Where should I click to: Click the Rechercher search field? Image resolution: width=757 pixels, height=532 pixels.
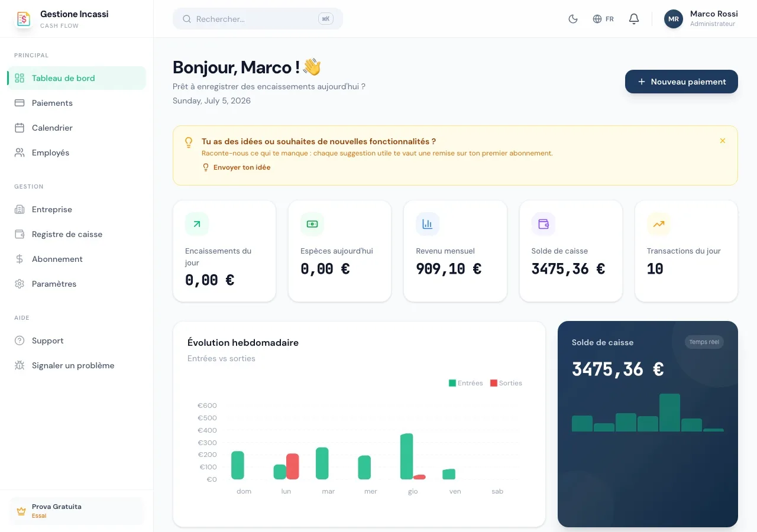[258, 19]
